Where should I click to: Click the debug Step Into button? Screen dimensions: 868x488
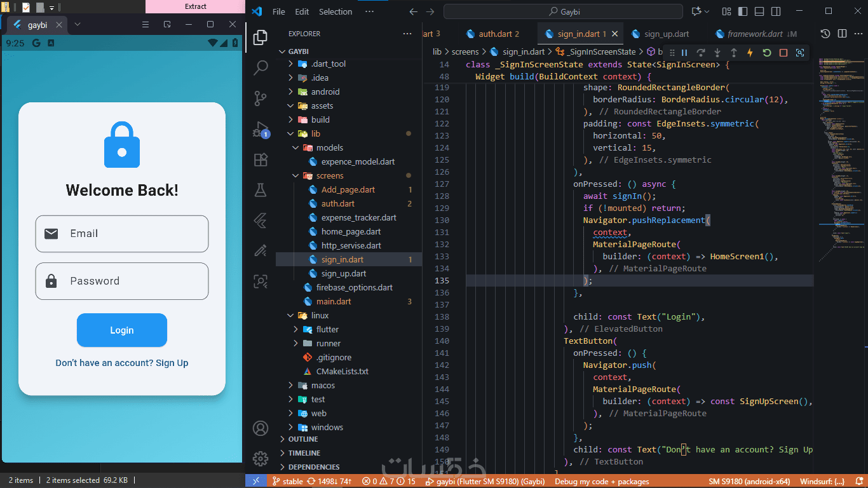coord(717,53)
